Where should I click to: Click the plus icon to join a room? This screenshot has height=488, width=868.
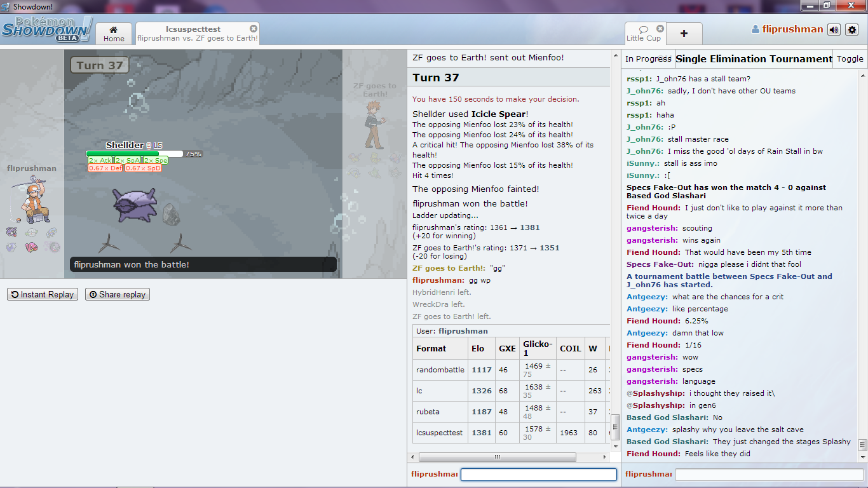point(684,34)
